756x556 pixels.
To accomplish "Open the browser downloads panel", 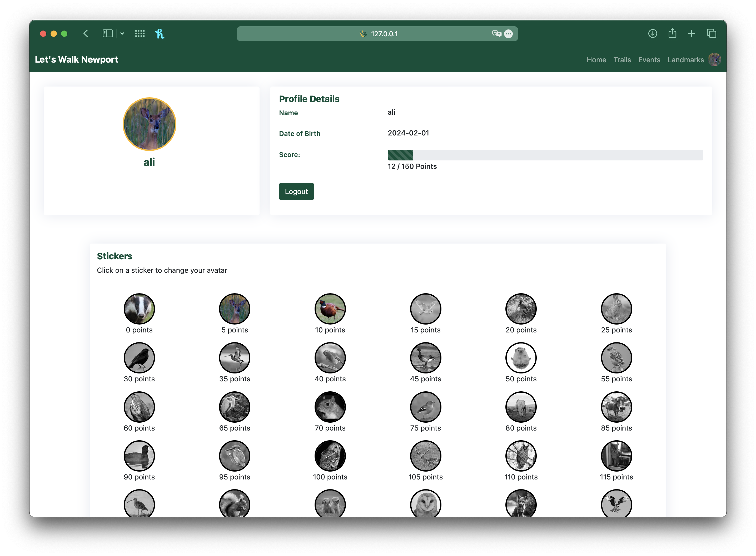I will tap(653, 33).
